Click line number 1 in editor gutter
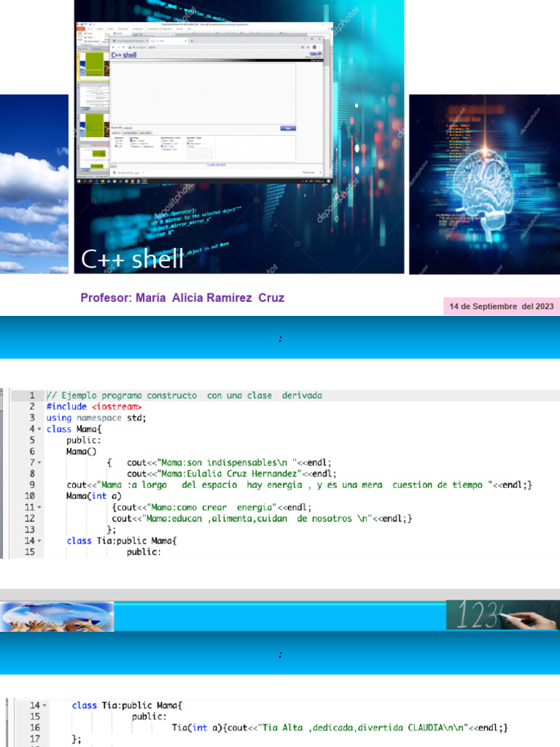Viewport: 560px width, 747px height. (32, 395)
